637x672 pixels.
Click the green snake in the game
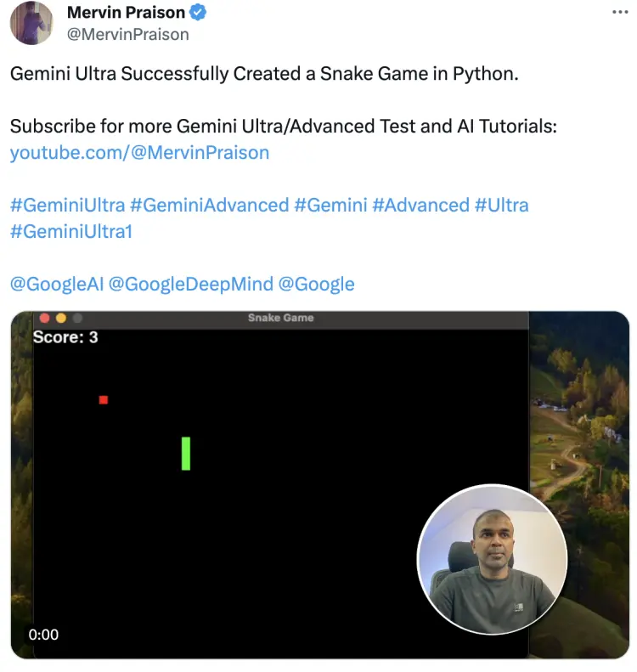[186, 454]
